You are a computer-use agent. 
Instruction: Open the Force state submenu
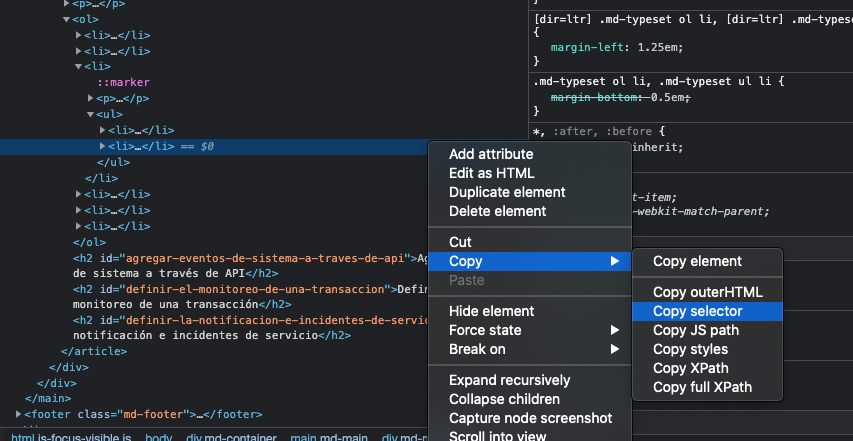(529, 330)
